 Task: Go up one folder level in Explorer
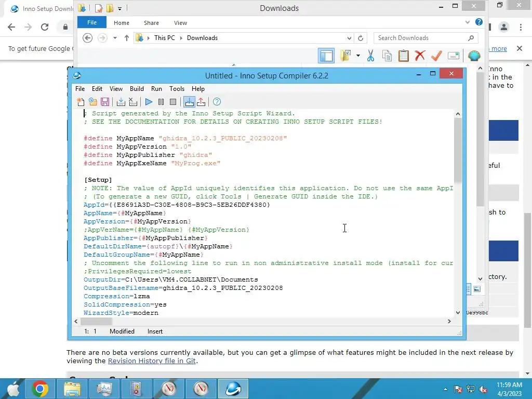tap(127, 38)
